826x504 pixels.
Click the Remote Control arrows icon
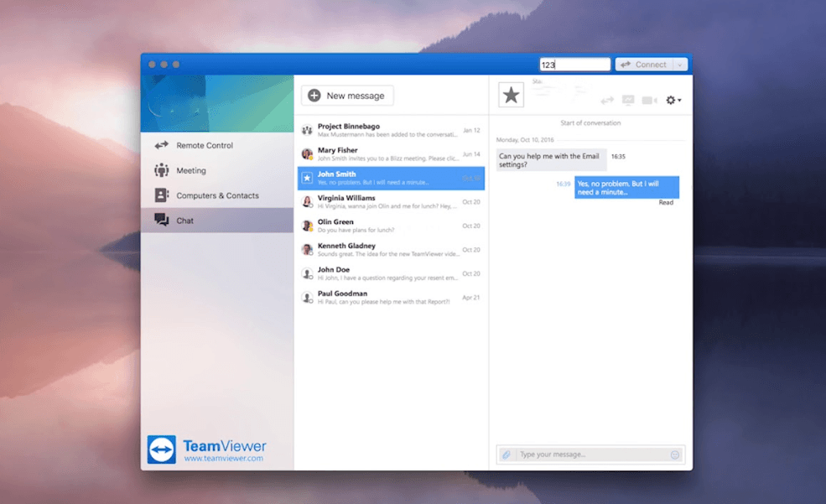click(162, 145)
